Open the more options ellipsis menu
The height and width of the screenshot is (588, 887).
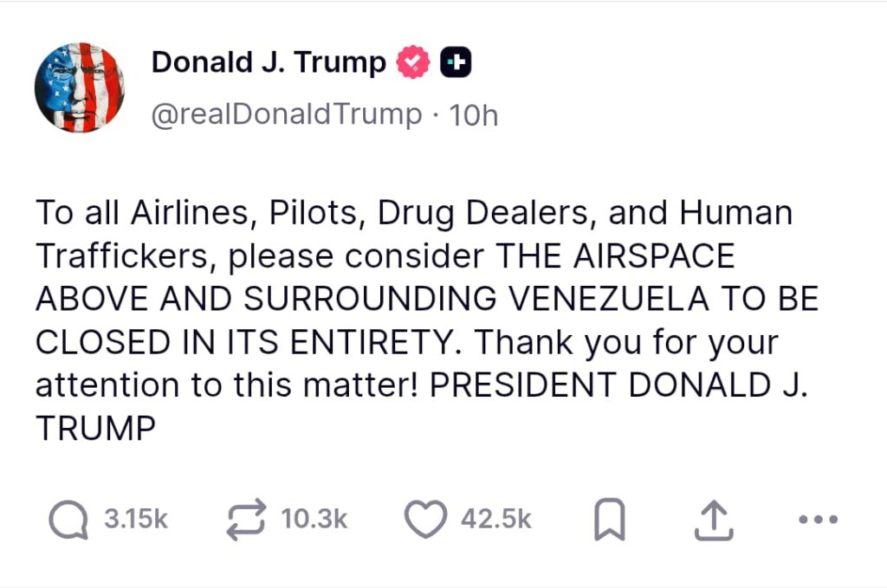click(816, 520)
